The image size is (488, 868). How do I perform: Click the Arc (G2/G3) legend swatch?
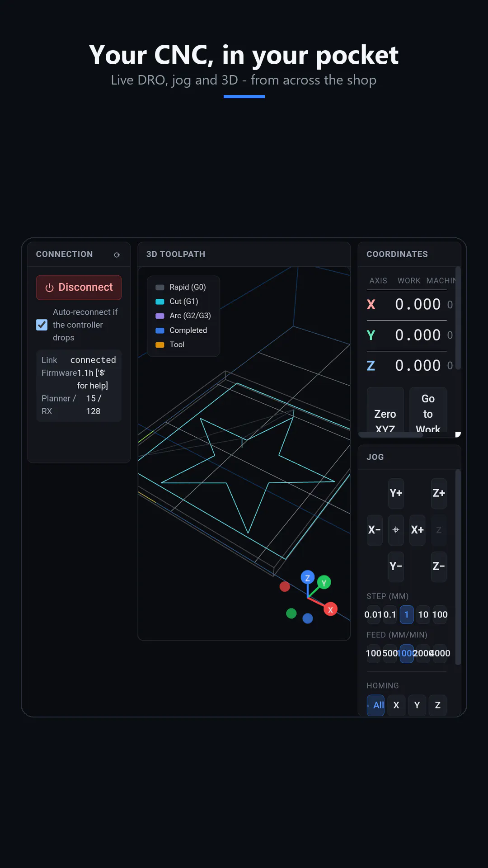pos(160,316)
